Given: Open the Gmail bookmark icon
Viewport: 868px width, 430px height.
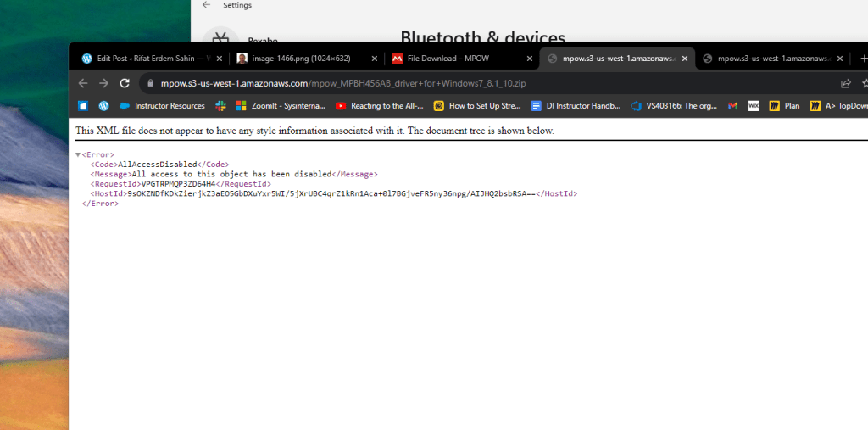Looking at the screenshot, I should 733,106.
